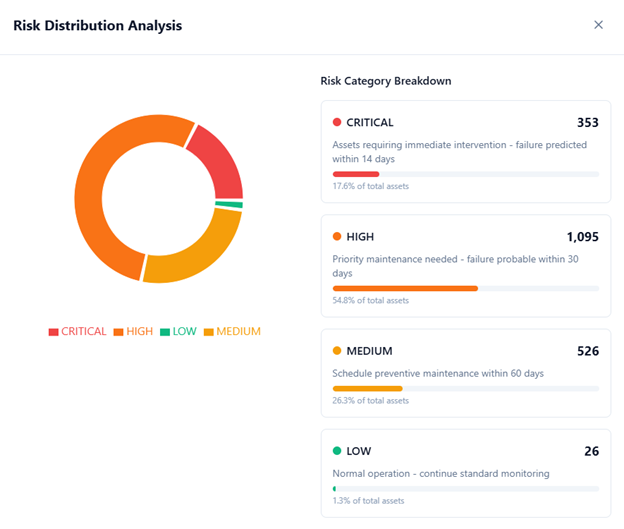Click the HIGH card orange progress bar
Image resolution: width=624 pixels, height=529 pixels.
[405, 288]
